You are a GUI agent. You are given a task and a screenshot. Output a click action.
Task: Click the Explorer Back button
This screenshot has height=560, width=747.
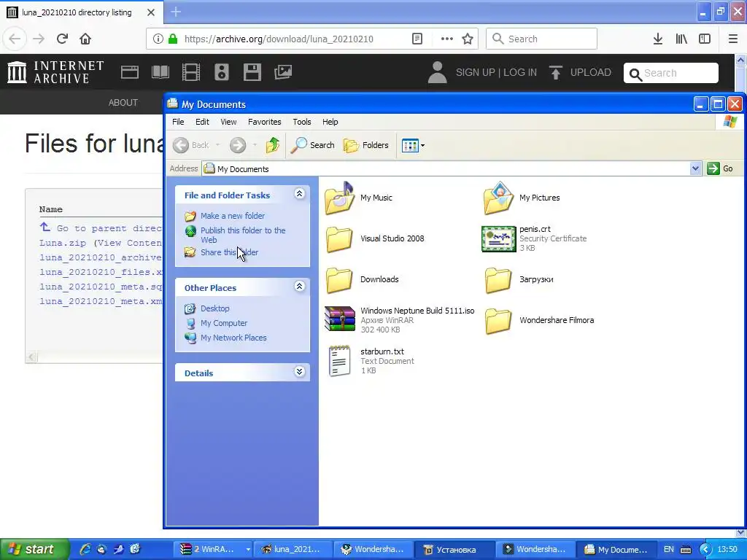tap(191, 145)
